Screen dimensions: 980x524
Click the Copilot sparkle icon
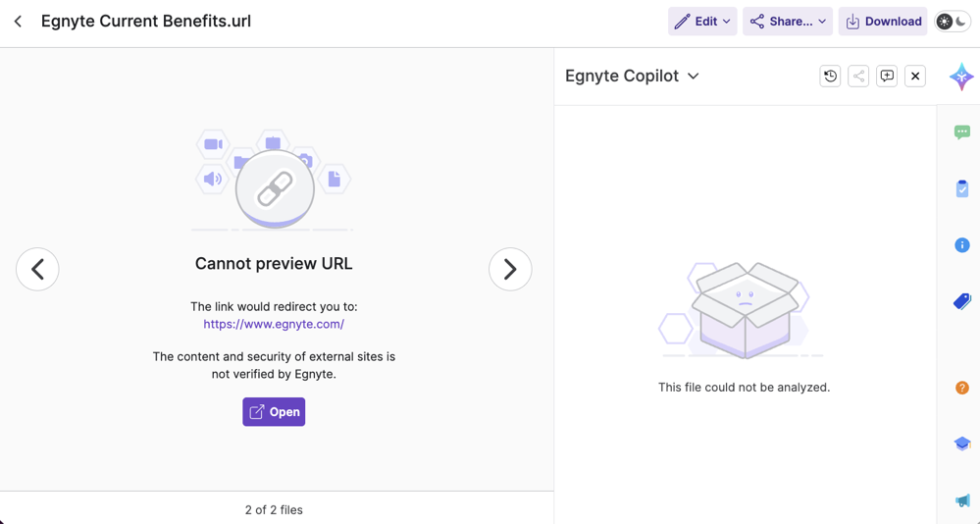961,77
